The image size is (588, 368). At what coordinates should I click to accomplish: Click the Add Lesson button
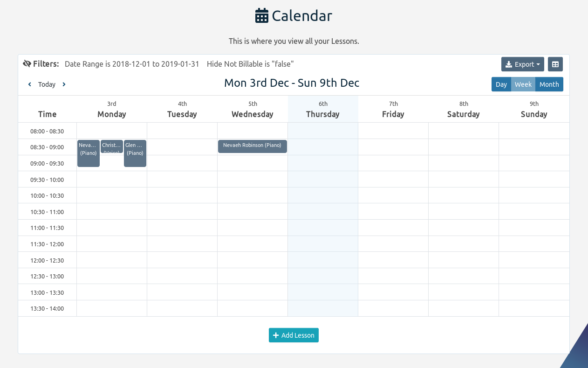tap(294, 335)
